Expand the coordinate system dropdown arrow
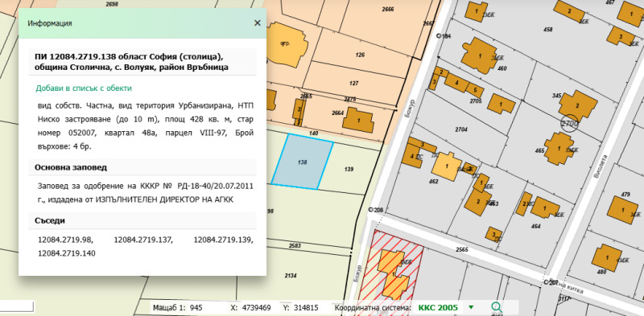This screenshot has width=644, height=316. pyautogui.click(x=471, y=307)
